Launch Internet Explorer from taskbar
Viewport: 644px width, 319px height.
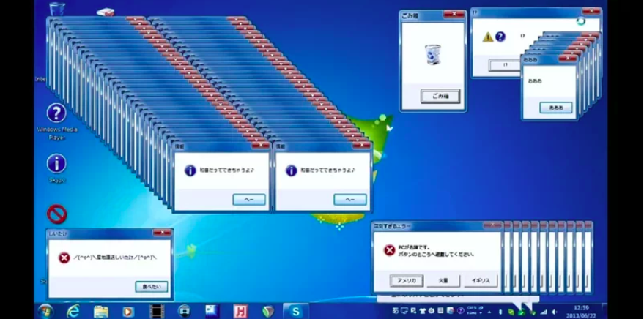coord(73,312)
